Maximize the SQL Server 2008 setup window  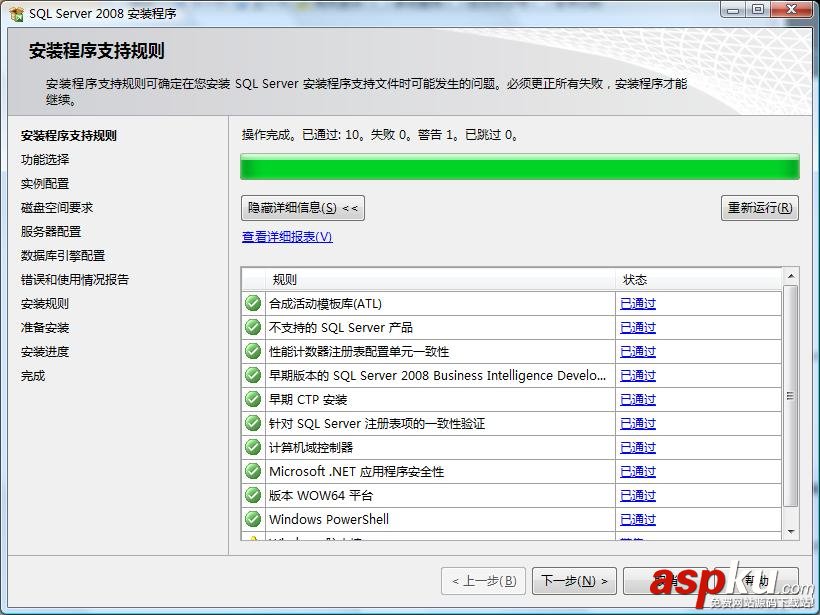coord(758,10)
